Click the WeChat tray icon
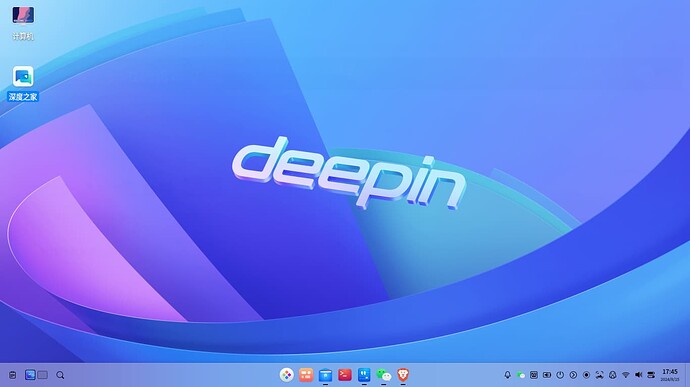Viewport: 690px width, 387px height. 521,375
